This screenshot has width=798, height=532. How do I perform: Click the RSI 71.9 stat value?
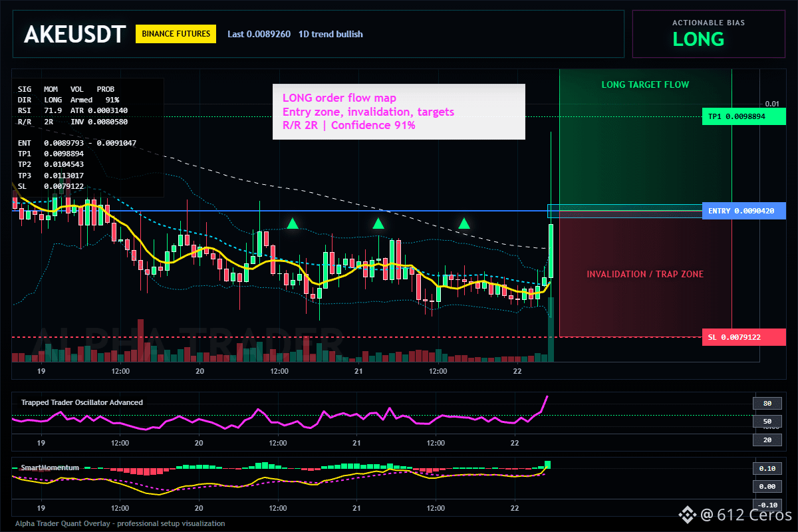click(40, 110)
